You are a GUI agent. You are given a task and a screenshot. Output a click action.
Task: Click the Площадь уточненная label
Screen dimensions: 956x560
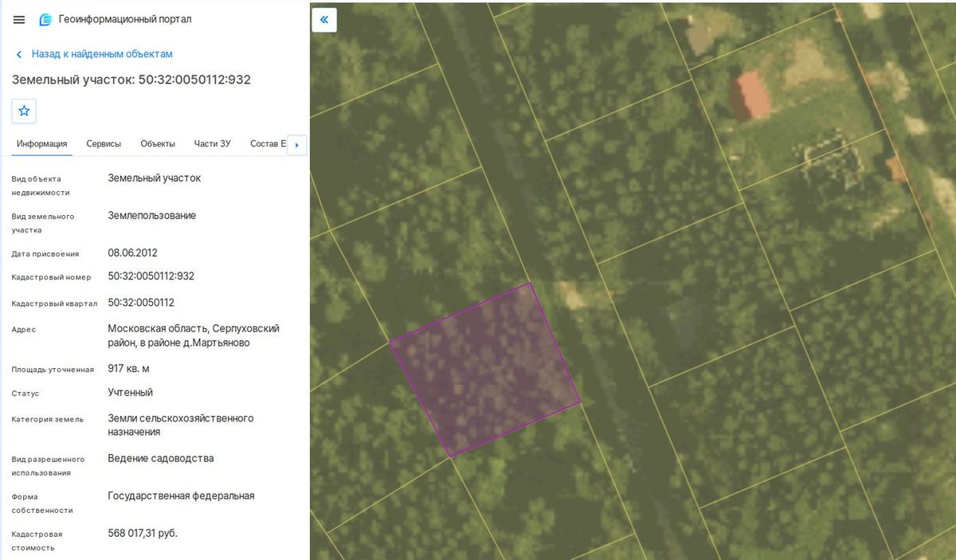click(x=53, y=370)
